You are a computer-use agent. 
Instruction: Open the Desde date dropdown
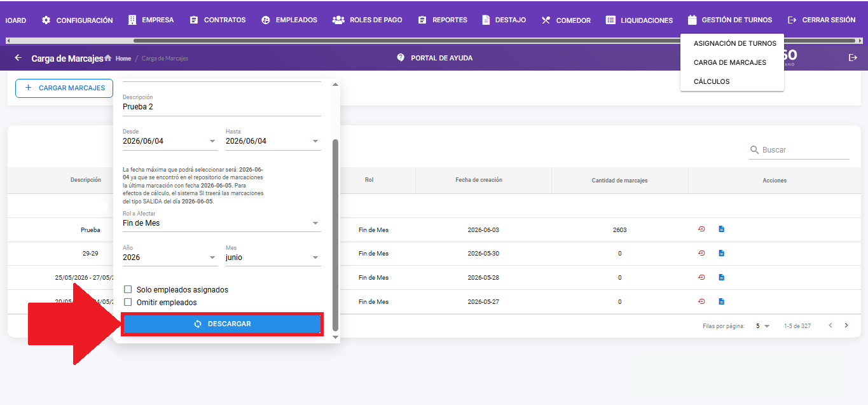tap(170, 140)
